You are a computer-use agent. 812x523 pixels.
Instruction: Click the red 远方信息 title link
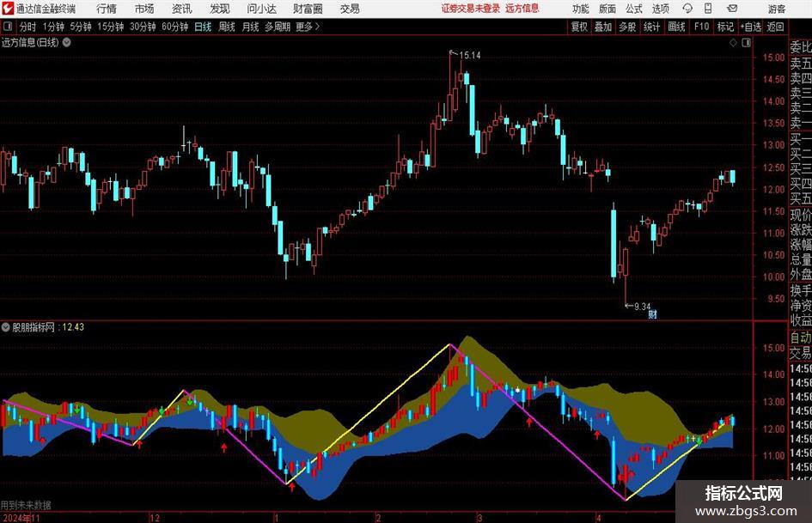point(522,9)
